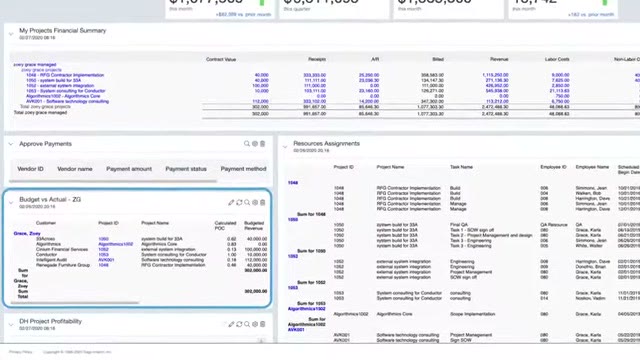The width and height of the screenshot is (640, 360).
Task: Select zoey grace projects subgroup link
Action: pos(41,70)
